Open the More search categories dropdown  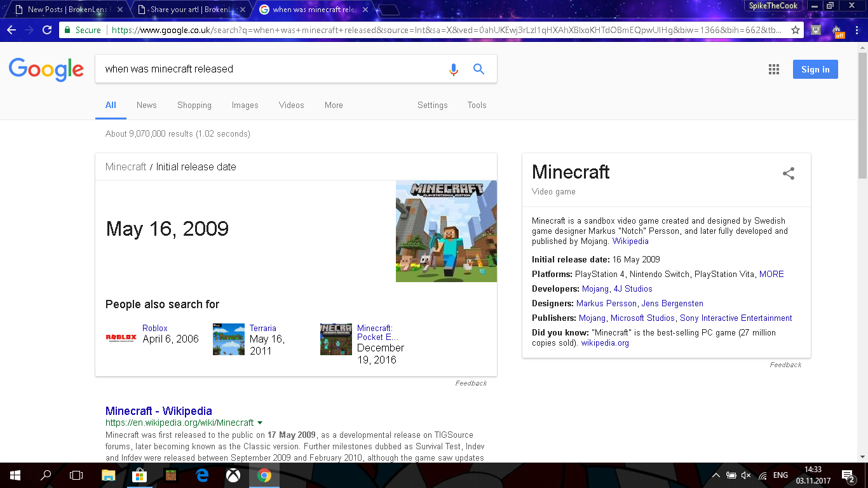pos(334,105)
